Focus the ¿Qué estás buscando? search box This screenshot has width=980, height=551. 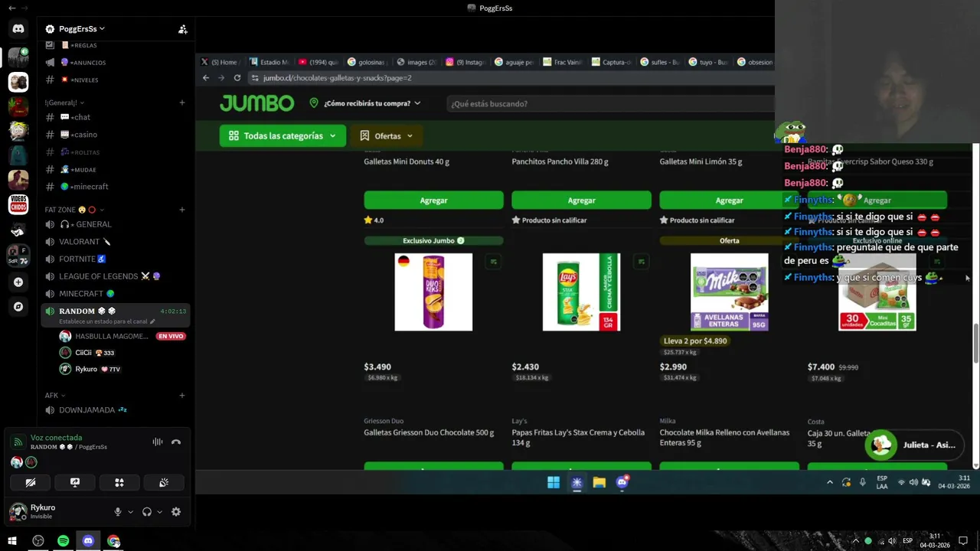coord(610,103)
